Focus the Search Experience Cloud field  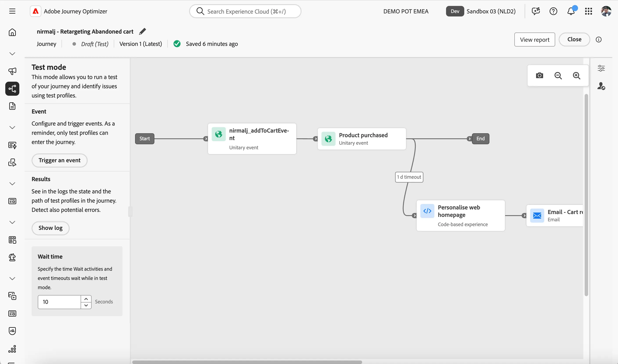coord(245,11)
